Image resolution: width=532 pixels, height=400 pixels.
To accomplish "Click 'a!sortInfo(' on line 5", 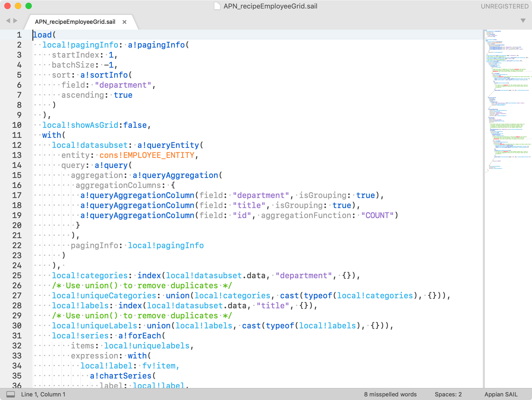I will pos(106,75).
